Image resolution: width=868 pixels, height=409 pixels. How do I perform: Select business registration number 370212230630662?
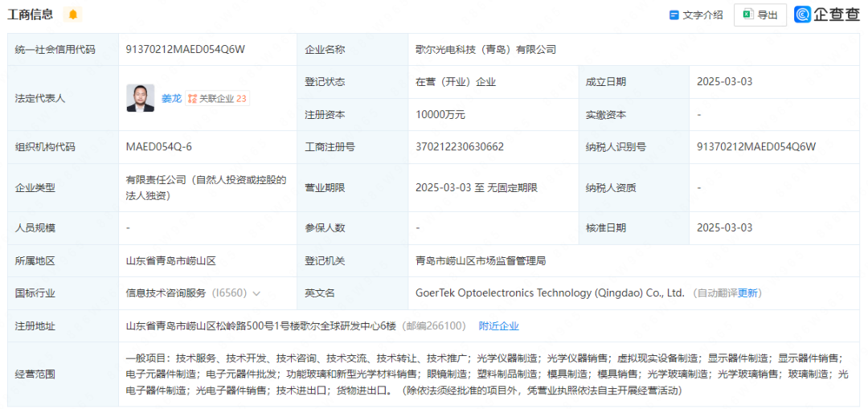[x=460, y=147]
